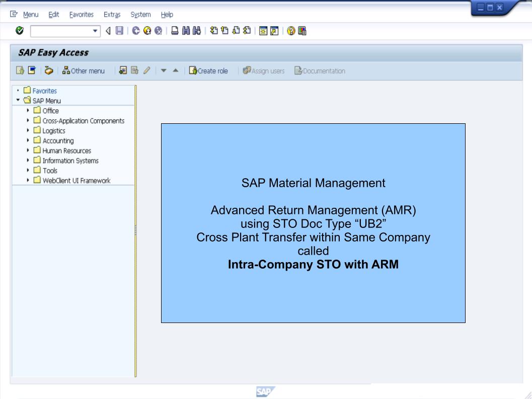
Task: Move favorite down with down arrow
Action: click(x=164, y=70)
